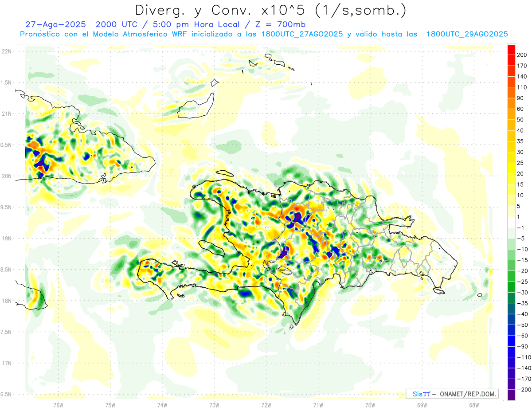Click the "-30" colorbar label

(x=524, y=292)
